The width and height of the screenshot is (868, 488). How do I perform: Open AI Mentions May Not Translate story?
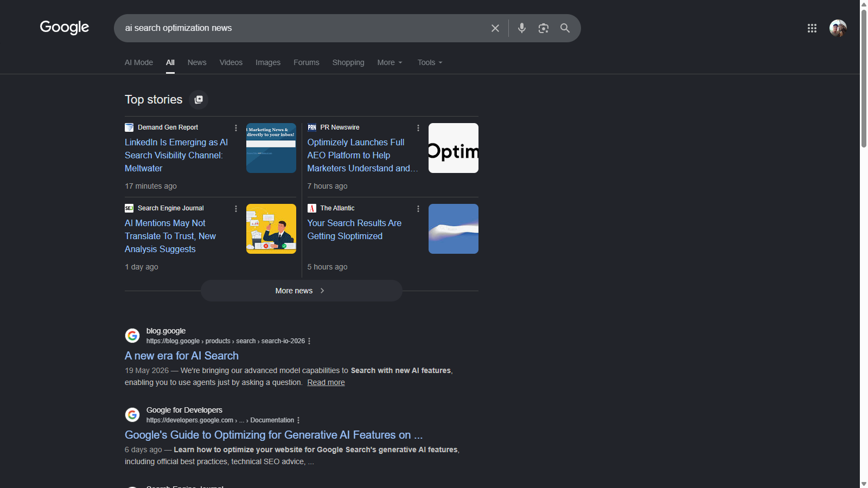coord(170,236)
